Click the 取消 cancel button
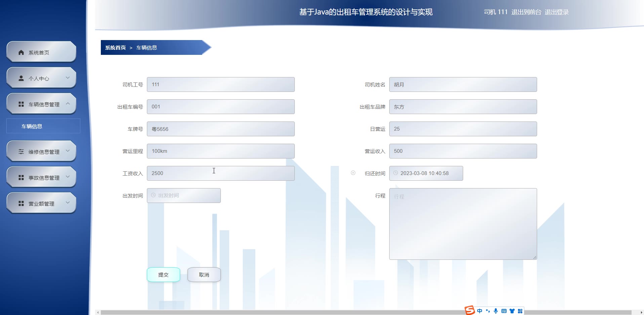Viewport: 644px width, 315px height. click(204, 275)
